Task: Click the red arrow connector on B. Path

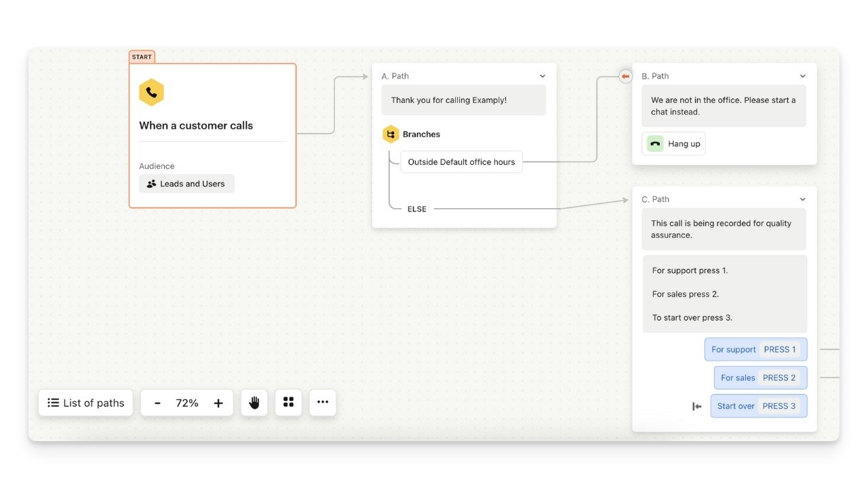Action: [625, 77]
